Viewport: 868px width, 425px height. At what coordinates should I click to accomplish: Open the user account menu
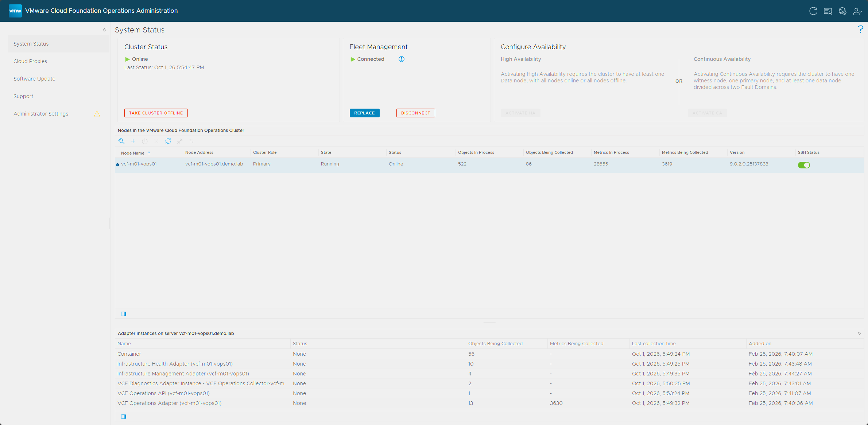(x=857, y=11)
